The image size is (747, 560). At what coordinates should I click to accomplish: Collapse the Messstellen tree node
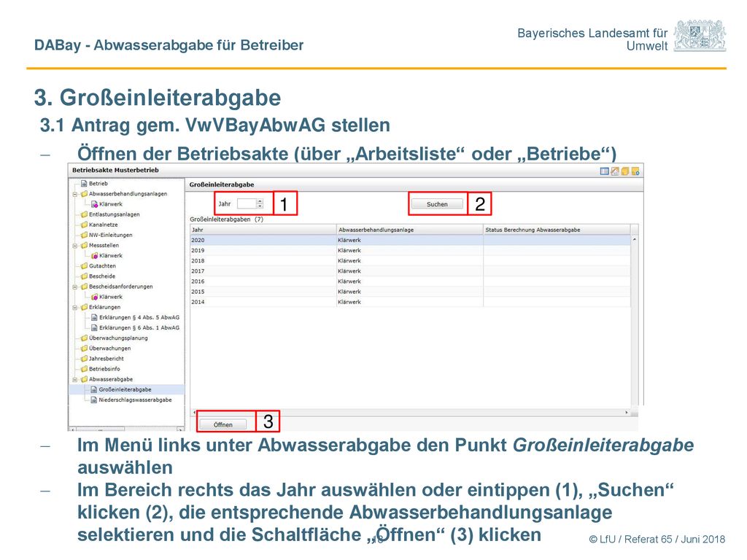[x=75, y=246]
